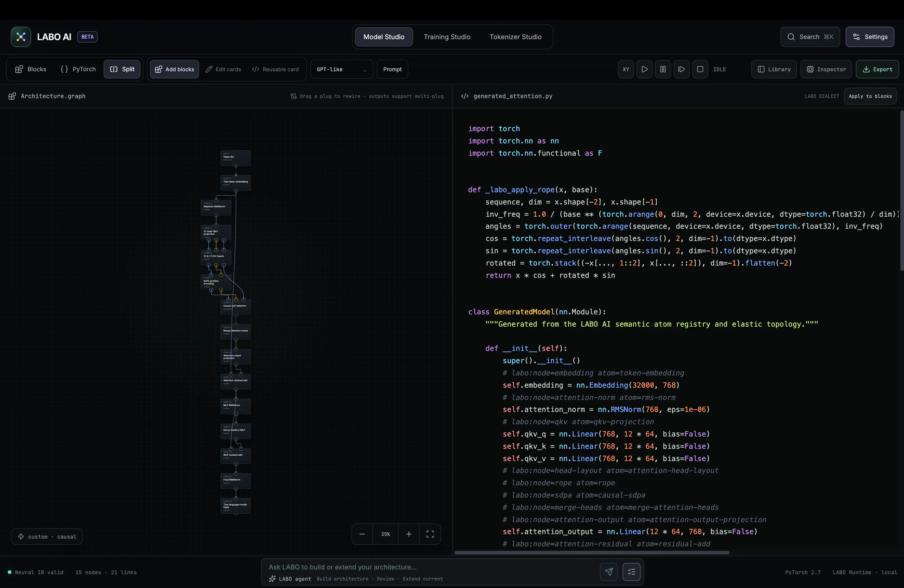Open the GPT-like template dropdown
The image size is (904, 588).
point(342,69)
